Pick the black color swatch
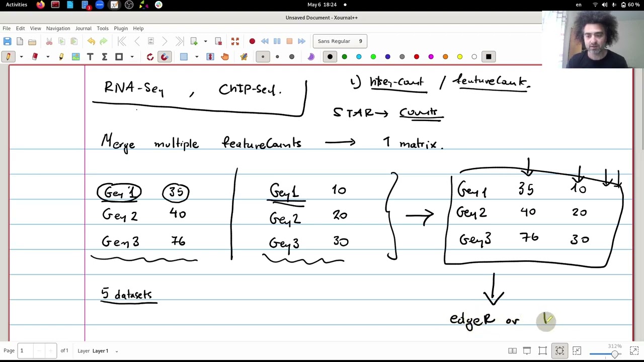Image resolution: width=644 pixels, height=362 pixels. click(x=330, y=57)
